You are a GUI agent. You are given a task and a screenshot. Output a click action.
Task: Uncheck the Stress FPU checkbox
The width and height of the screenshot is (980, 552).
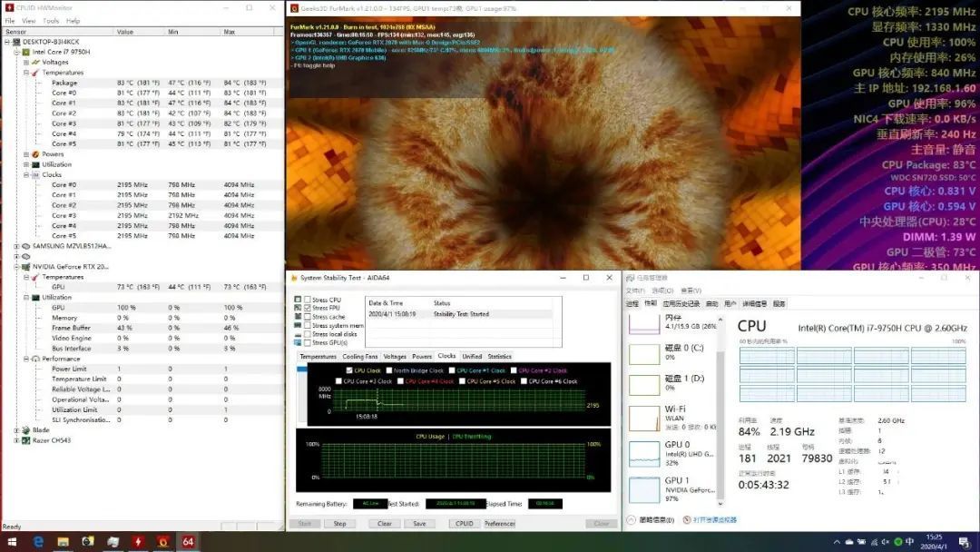(308, 308)
